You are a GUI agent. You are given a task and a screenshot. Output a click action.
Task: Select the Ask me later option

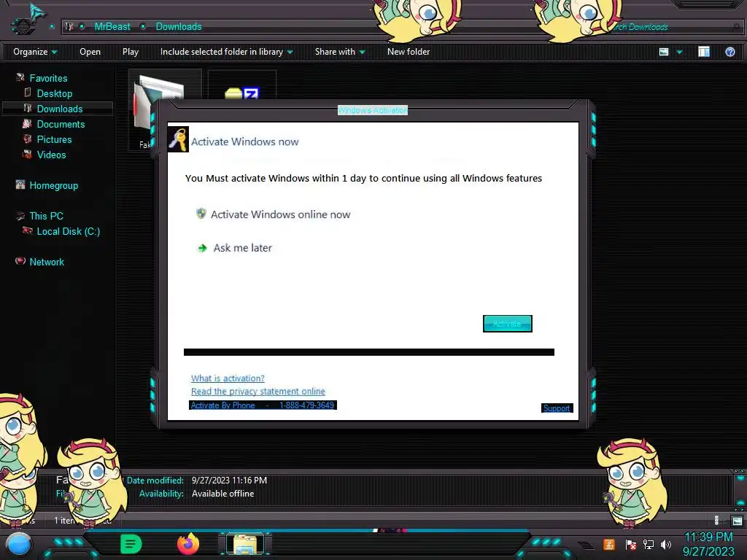pos(242,248)
